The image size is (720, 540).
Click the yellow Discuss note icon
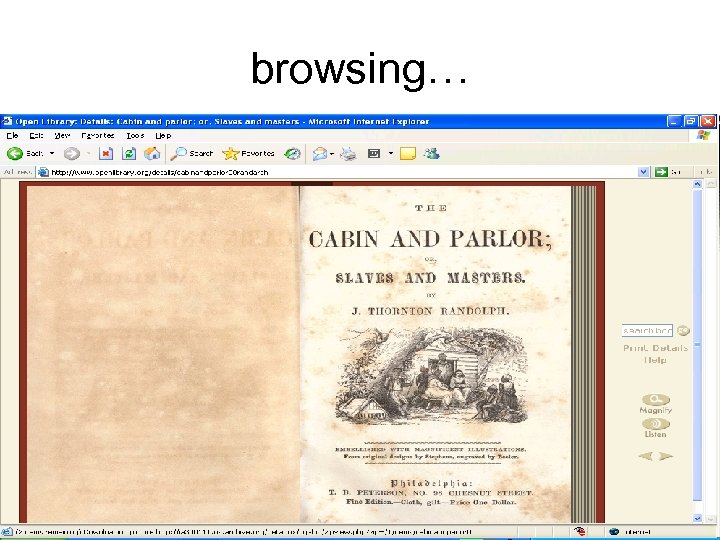pos(408,154)
